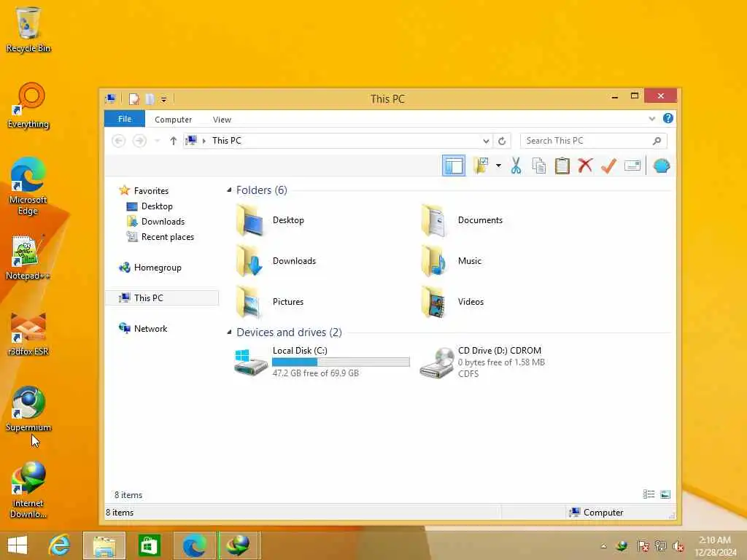The height and width of the screenshot is (560, 747).
Task: Open address bar history dropdown
Action: (486, 141)
